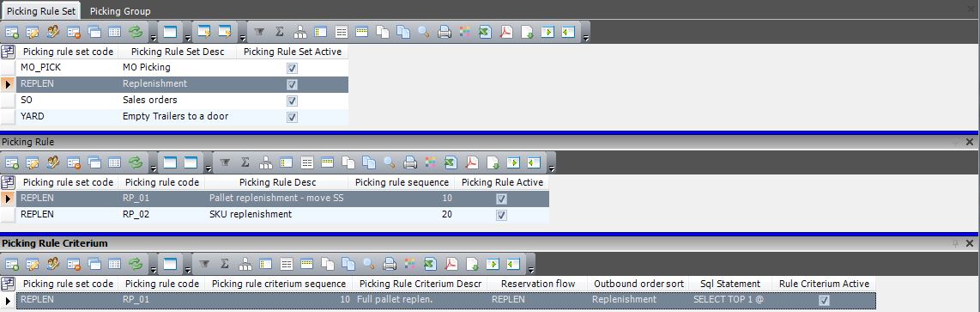Sort by Reservation flow column header
Image resolution: width=980 pixels, height=312 pixels.
[x=538, y=284]
